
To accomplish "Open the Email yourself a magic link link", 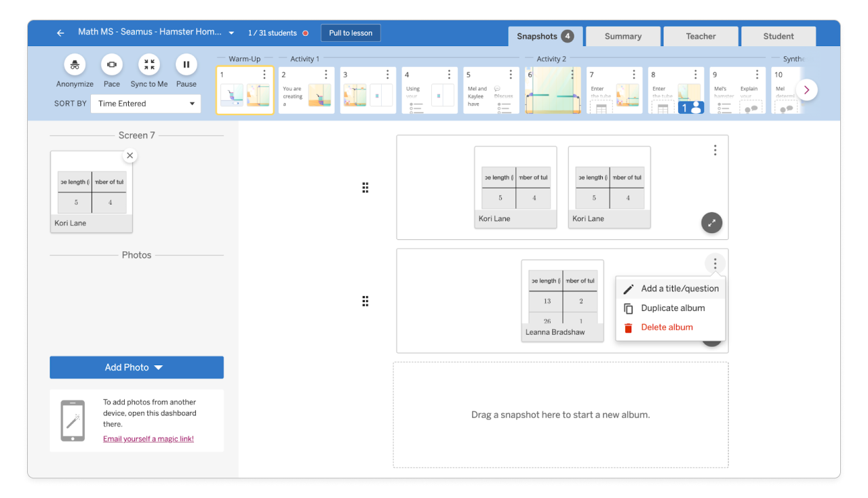I will click(148, 438).
